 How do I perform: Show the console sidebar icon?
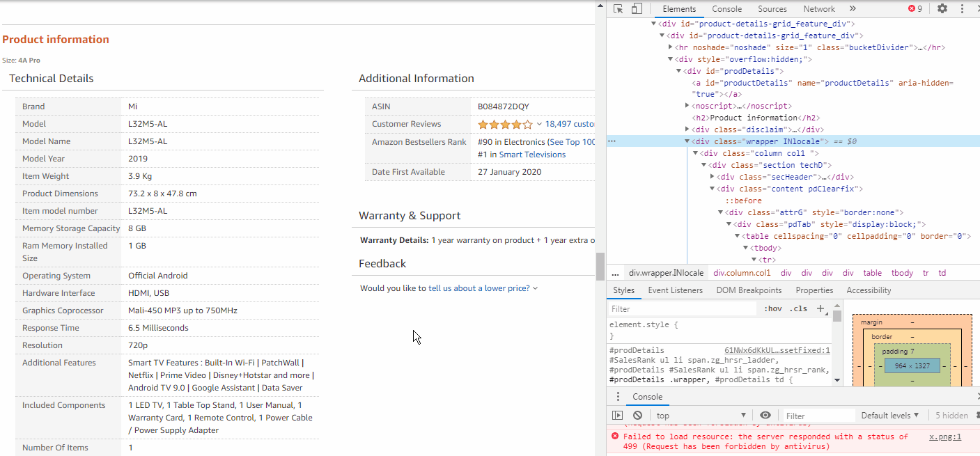point(617,416)
